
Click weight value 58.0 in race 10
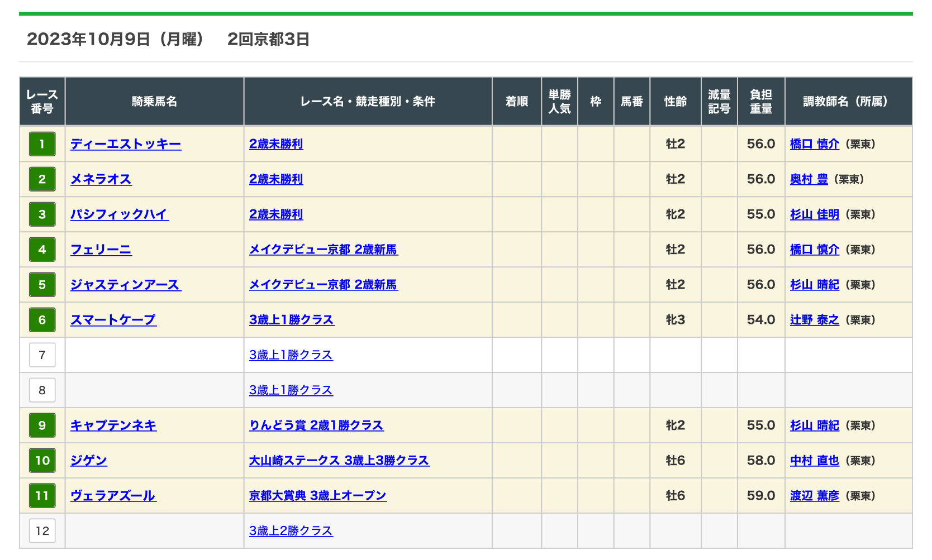click(x=761, y=461)
